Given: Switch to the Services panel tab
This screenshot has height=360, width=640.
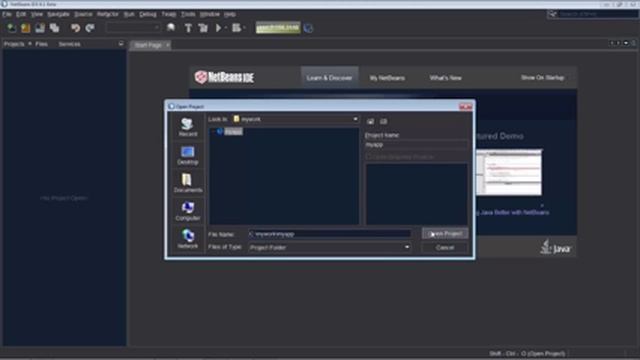Looking at the screenshot, I should [69, 44].
